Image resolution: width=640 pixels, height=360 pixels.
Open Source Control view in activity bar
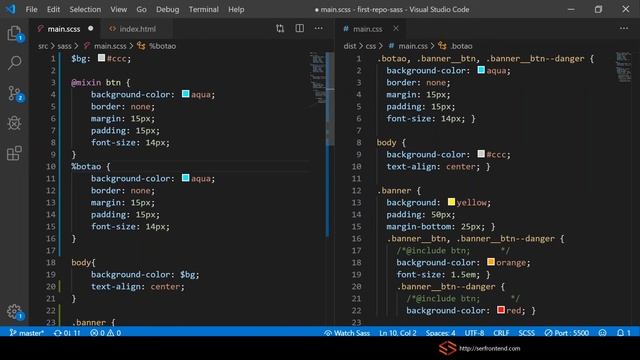pyautogui.click(x=14, y=93)
